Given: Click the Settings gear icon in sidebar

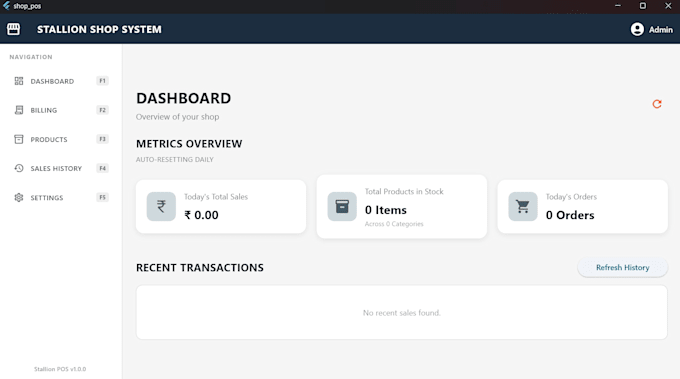Looking at the screenshot, I should click(x=19, y=197).
